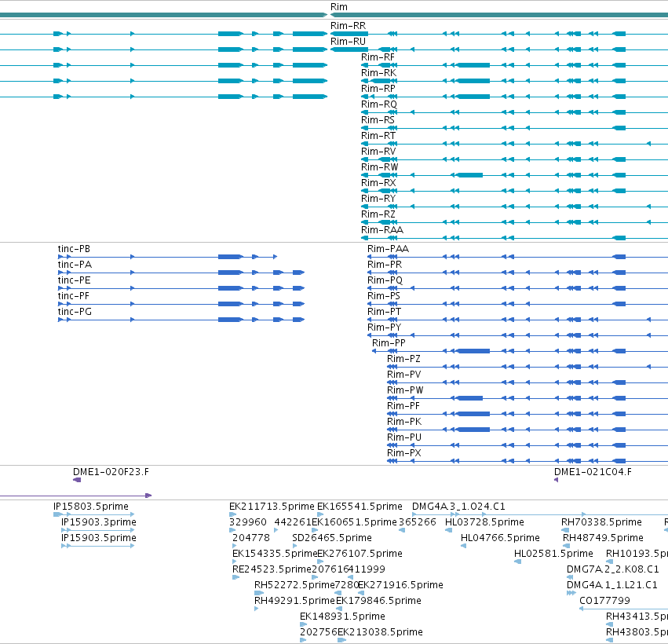Select the tinc-PE protein label
The height and width of the screenshot is (644, 668).
(74, 280)
